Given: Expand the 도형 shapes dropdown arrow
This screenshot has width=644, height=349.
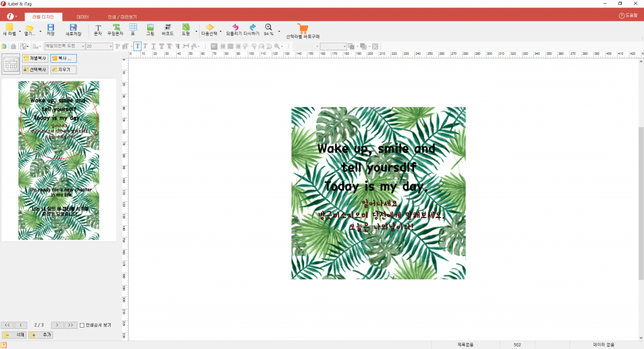Looking at the screenshot, I should tap(196, 31).
